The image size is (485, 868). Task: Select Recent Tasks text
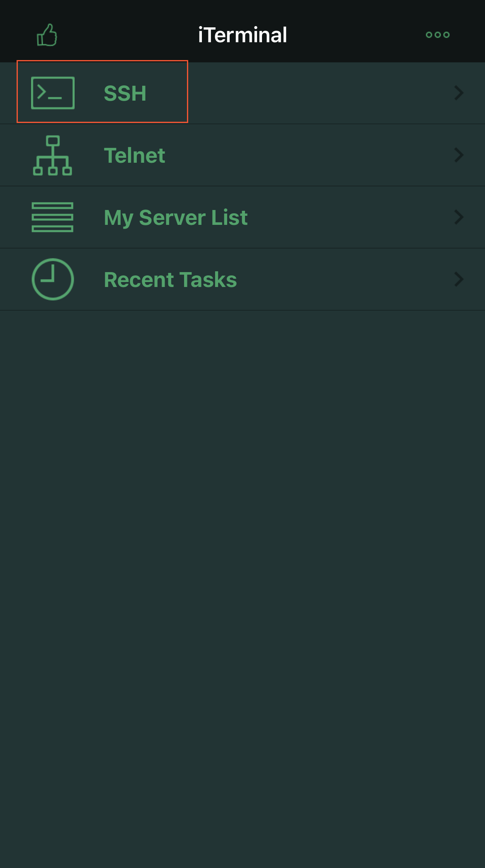(170, 280)
